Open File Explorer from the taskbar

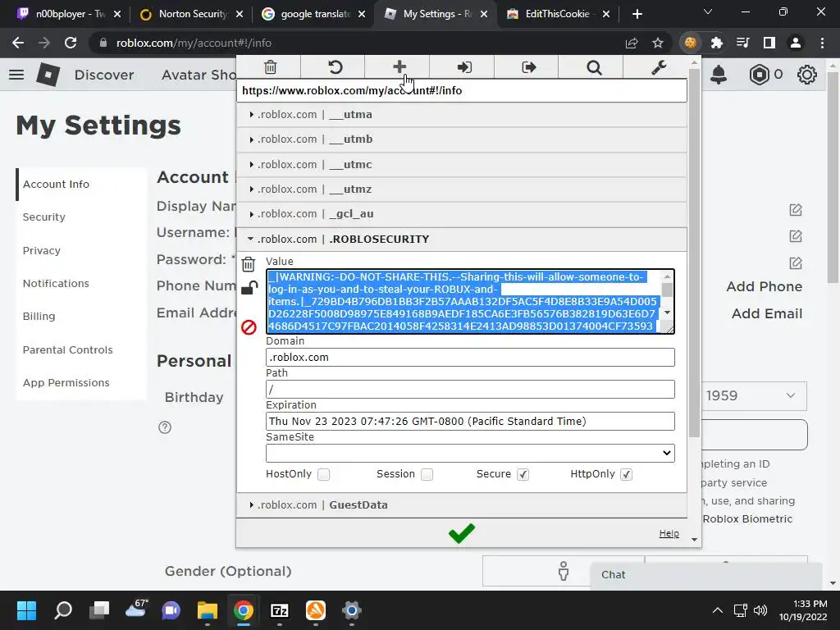click(207, 610)
